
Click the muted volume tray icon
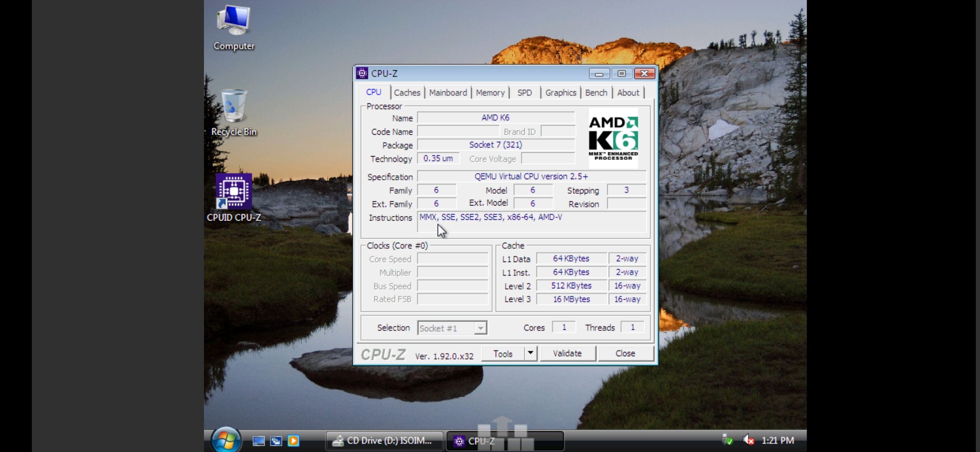748,440
